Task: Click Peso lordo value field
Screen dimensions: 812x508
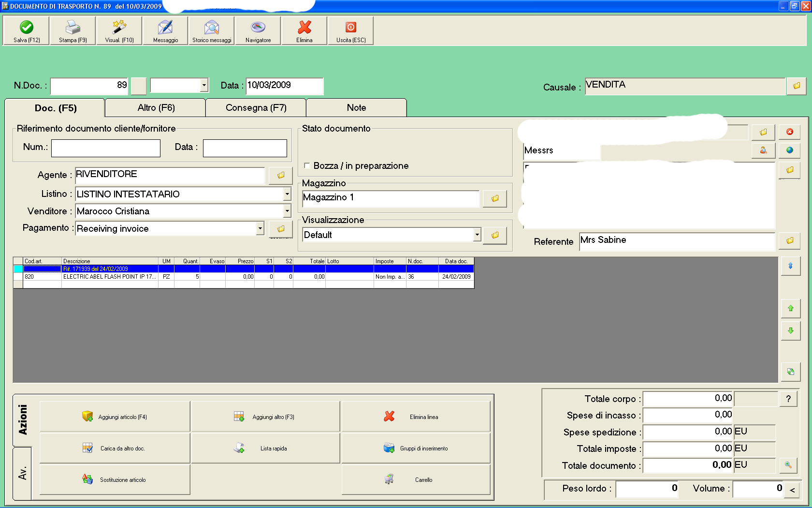Action: coord(647,489)
